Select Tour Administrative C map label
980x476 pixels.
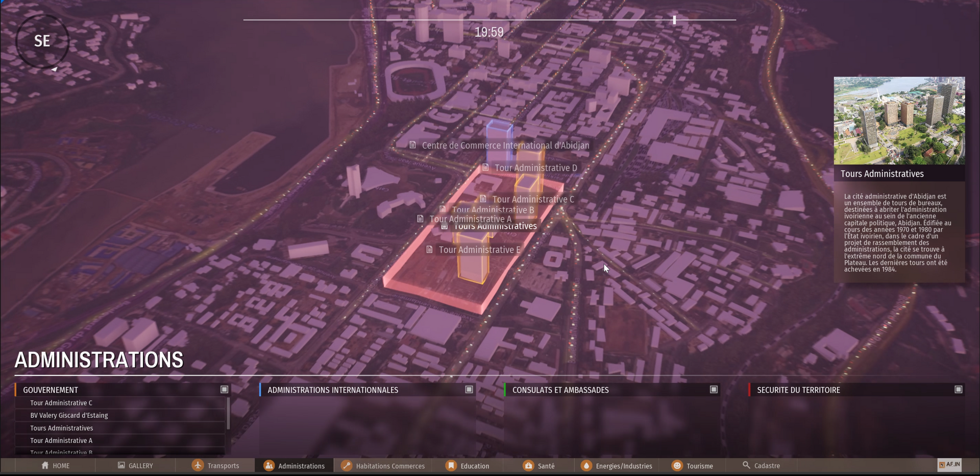coord(533,199)
